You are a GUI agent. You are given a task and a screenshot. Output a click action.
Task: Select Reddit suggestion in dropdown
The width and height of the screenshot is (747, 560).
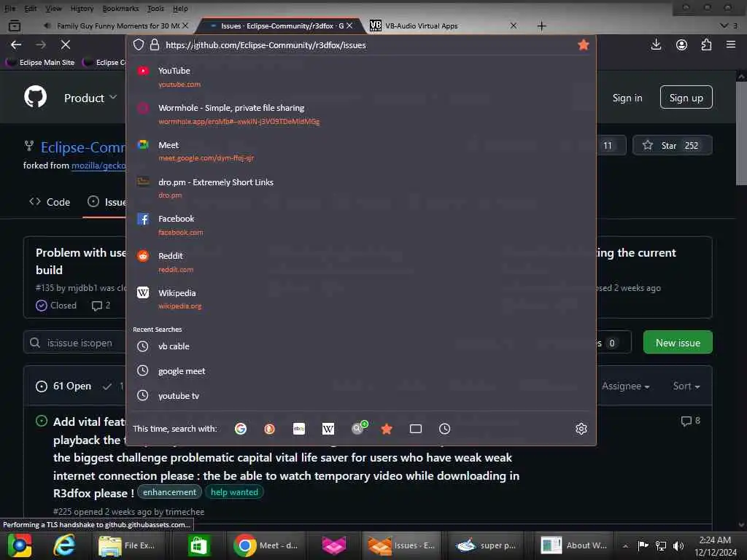(x=361, y=262)
